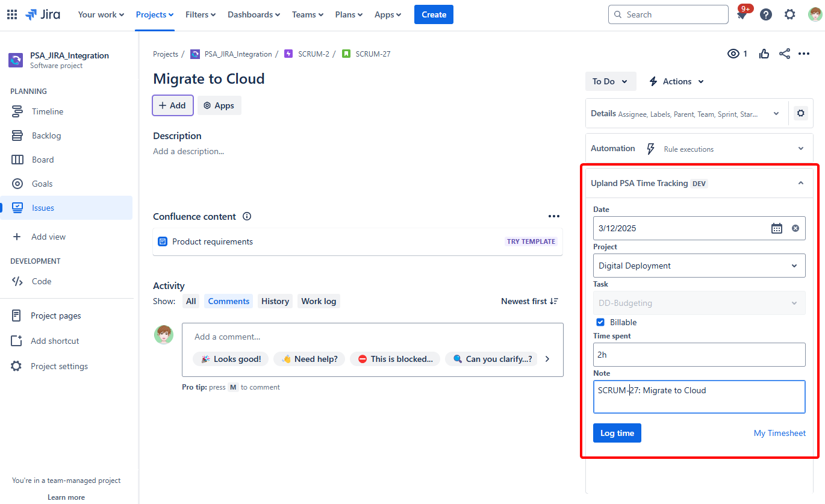Viewport: 825px width, 504px height.
Task: Insert the Looks good! quick comment
Action: pyautogui.click(x=231, y=359)
